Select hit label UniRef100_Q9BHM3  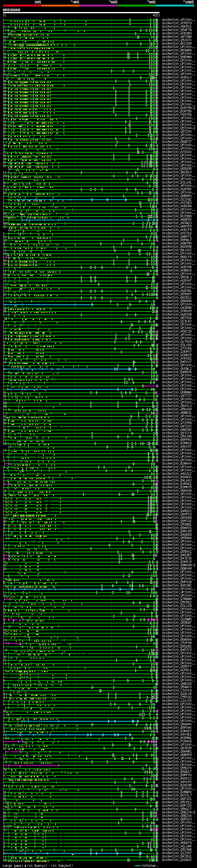177,196
